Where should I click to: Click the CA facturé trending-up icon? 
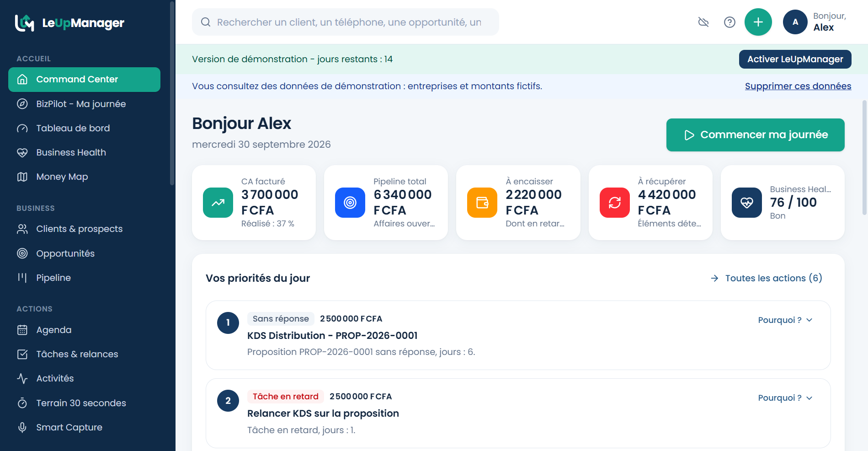click(218, 203)
